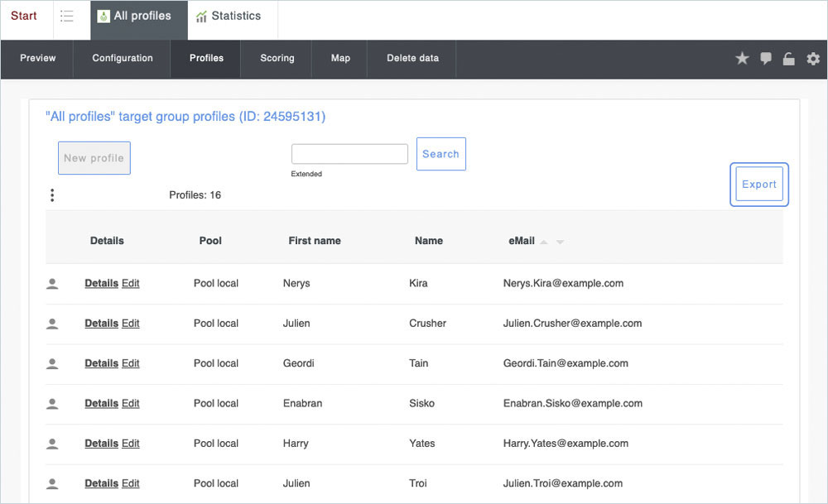This screenshot has width=828, height=504.
Task: Switch to the Statistics tab
Action: tap(229, 17)
